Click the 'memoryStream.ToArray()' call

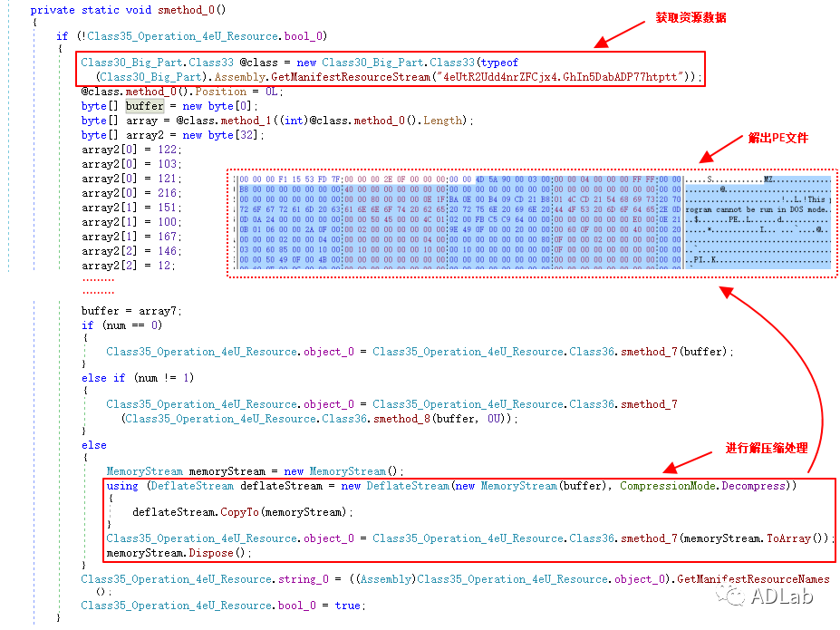755,538
